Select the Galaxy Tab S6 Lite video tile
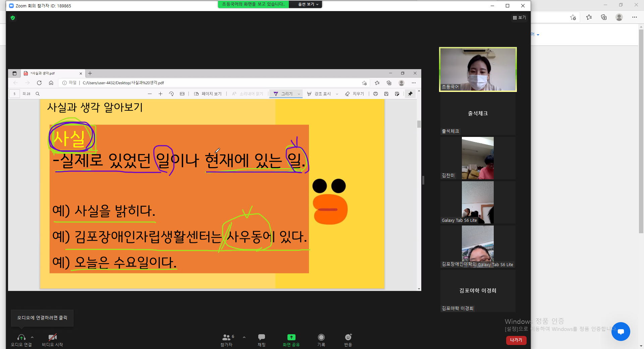644x349 pixels. coord(478,202)
